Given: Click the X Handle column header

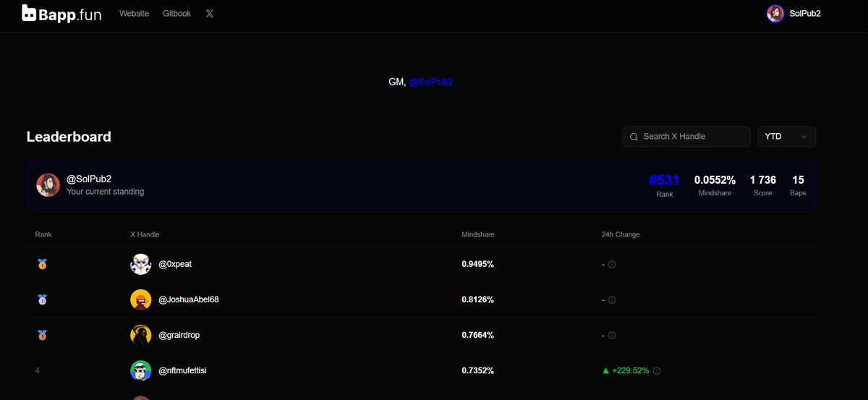Looking at the screenshot, I should pos(145,235).
